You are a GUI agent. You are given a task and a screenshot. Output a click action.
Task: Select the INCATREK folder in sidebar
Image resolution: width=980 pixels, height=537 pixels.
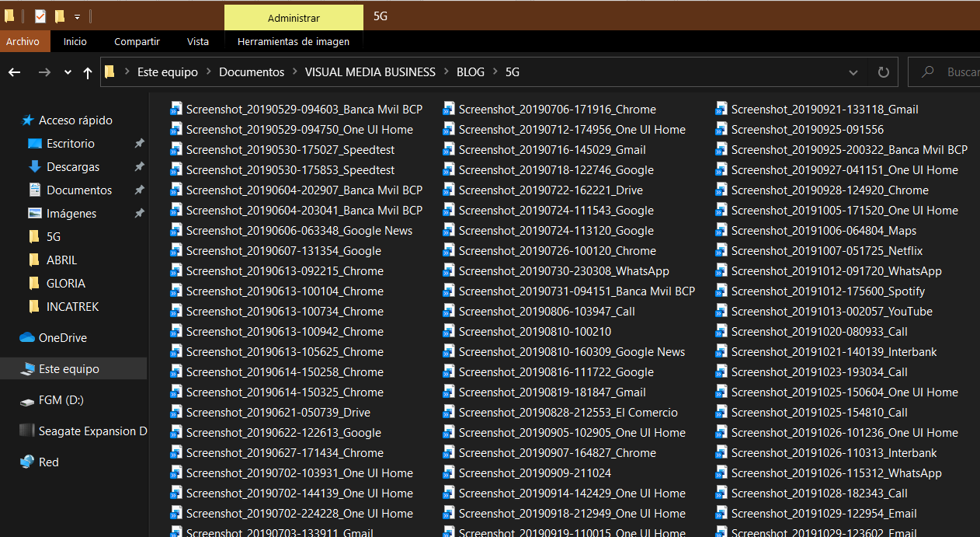click(72, 307)
